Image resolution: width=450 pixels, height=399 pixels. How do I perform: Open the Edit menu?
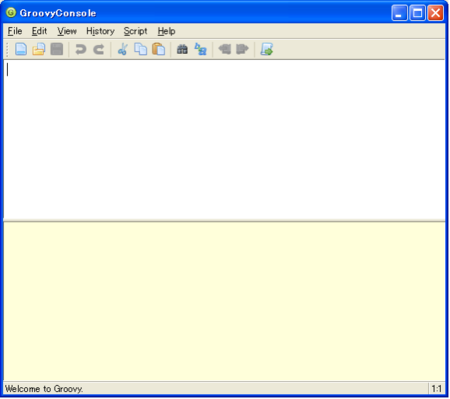pos(39,31)
